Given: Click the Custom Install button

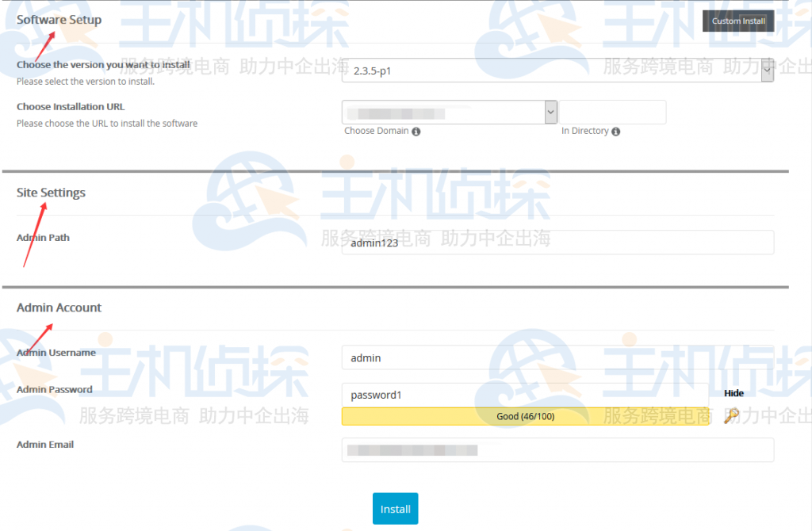Looking at the screenshot, I should [x=737, y=21].
